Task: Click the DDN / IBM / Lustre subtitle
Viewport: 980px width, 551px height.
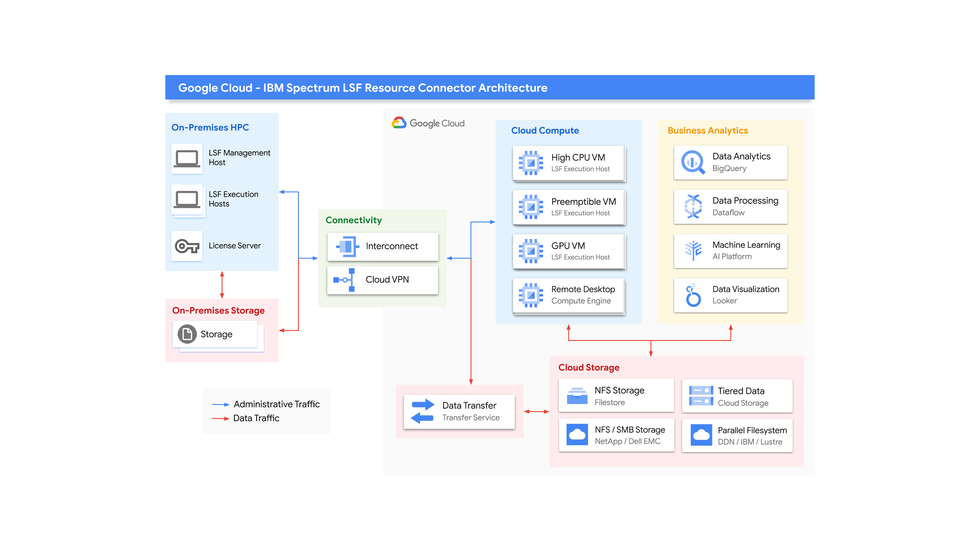Action: tap(750, 442)
